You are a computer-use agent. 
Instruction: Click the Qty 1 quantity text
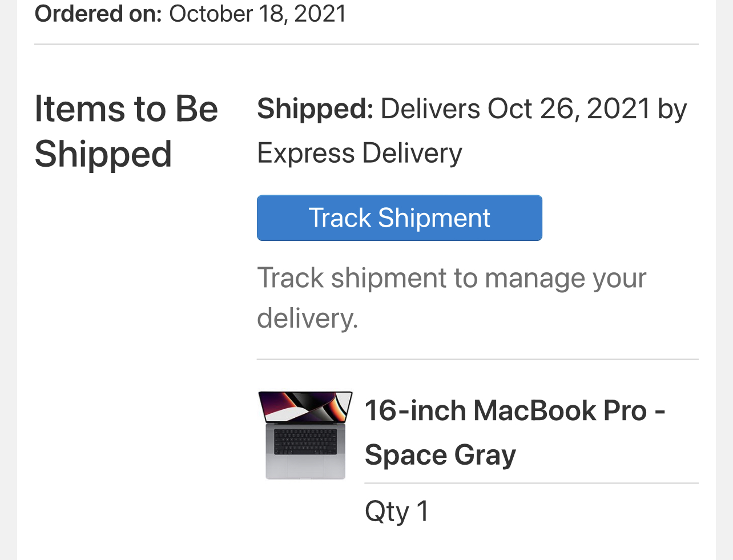397,511
